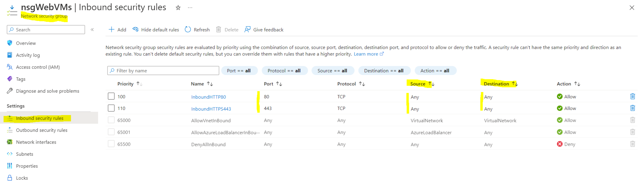Open the InboundHTTPS443 rule
Image resolution: width=644 pixels, height=185 pixels.
(211, 109)
